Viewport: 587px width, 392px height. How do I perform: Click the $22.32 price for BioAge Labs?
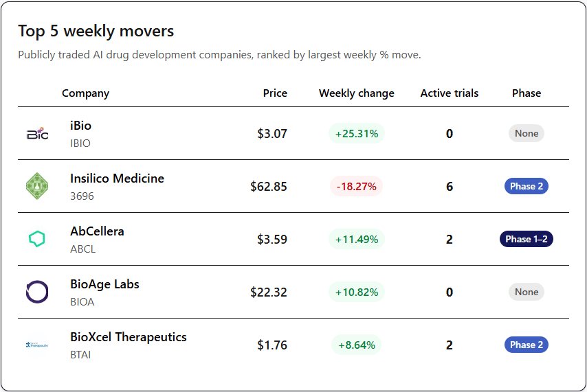click(269, 292)
